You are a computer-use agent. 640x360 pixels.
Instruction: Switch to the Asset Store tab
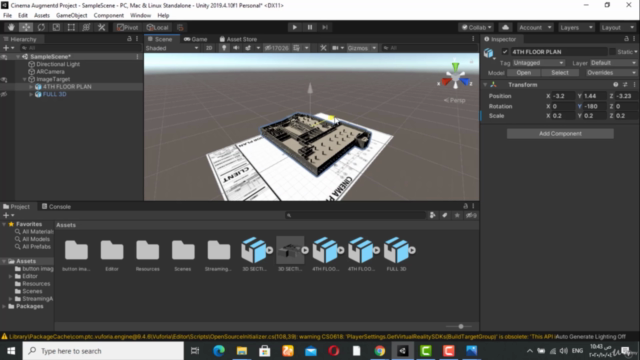pos(238,39)
